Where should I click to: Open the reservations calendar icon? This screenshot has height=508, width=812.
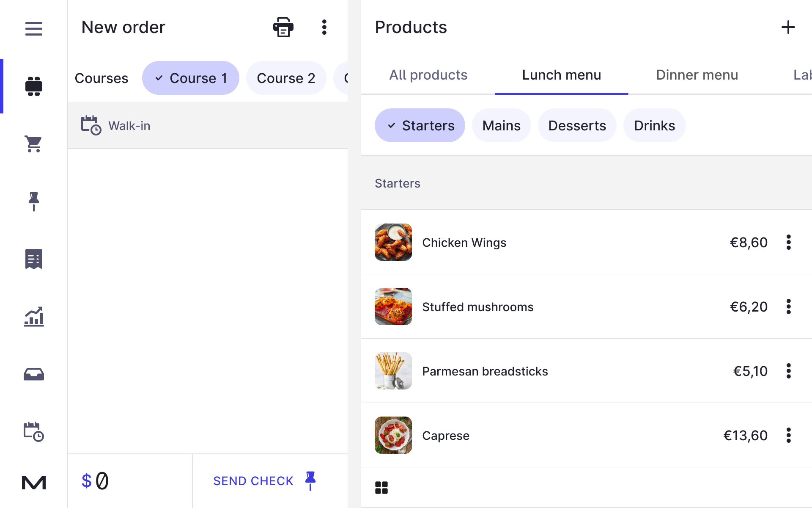click(x=34, y=431)
